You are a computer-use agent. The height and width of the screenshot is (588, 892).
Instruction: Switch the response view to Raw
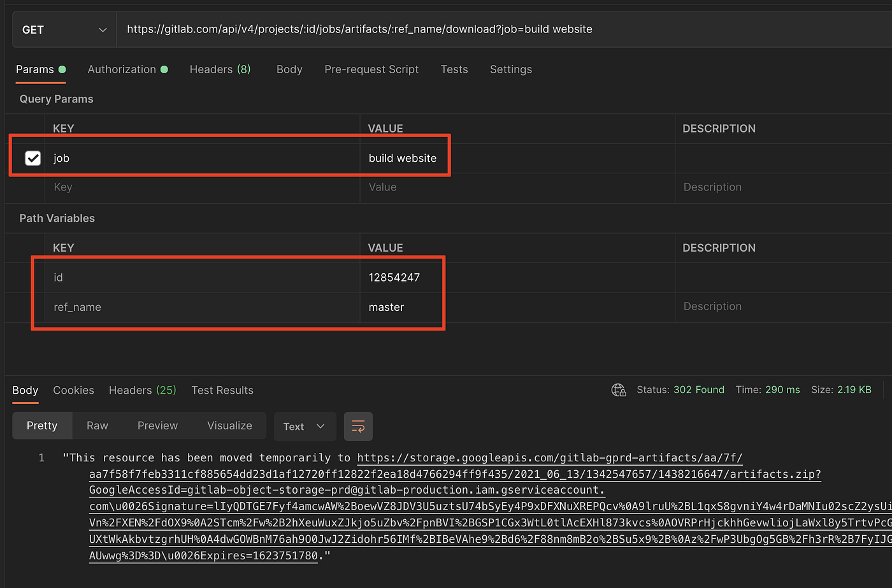97,426
